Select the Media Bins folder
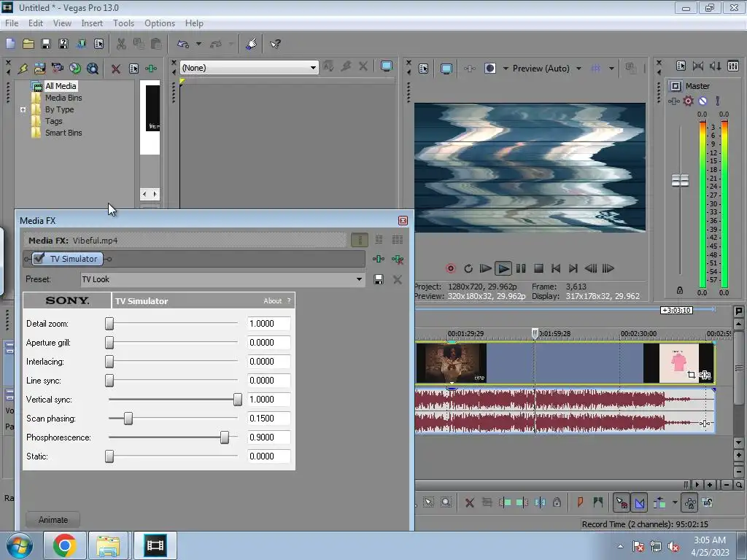Screen dimensions: 747x560 click(x=63, y=98)
